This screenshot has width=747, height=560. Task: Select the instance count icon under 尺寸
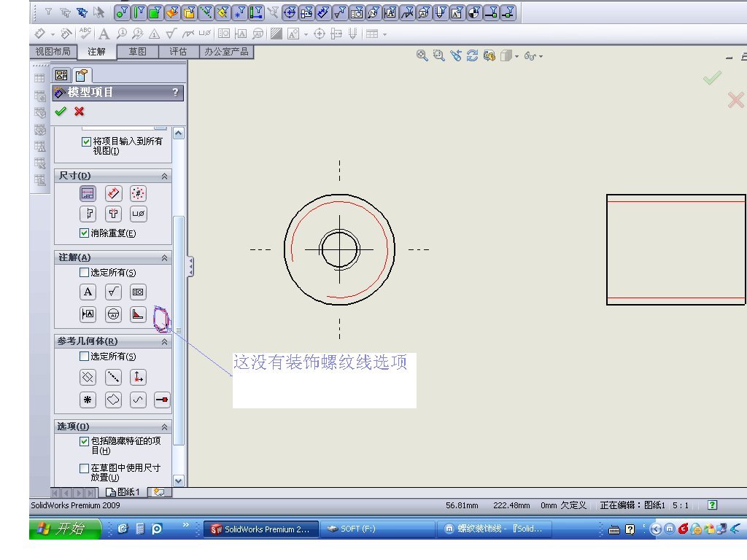[x=138, y=194]
